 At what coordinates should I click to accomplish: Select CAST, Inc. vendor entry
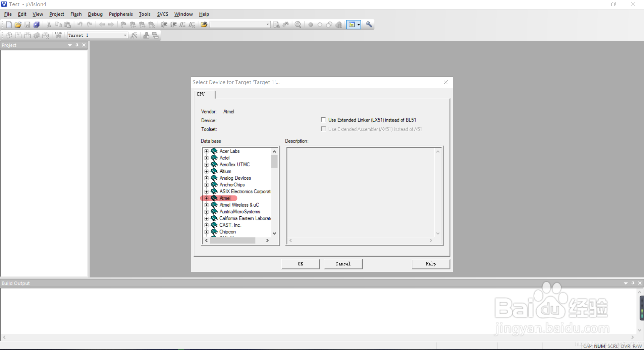230,225
